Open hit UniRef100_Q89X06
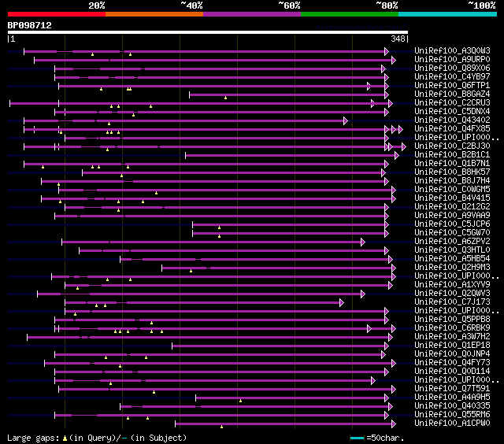 click(x=452, y=68)
